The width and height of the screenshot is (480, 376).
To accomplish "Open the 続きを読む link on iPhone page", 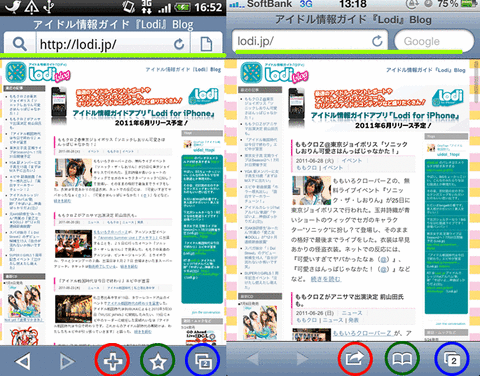I will coord(326,279).
